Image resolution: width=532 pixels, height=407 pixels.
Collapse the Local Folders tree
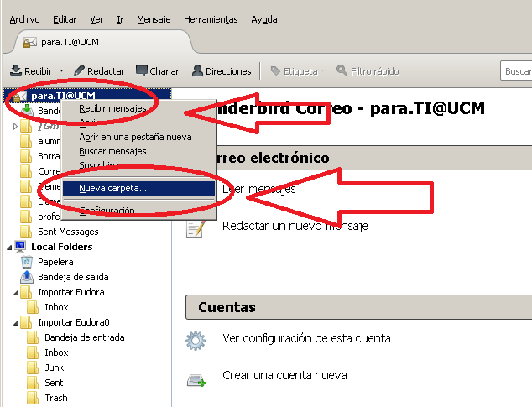[x=9, y=247]
